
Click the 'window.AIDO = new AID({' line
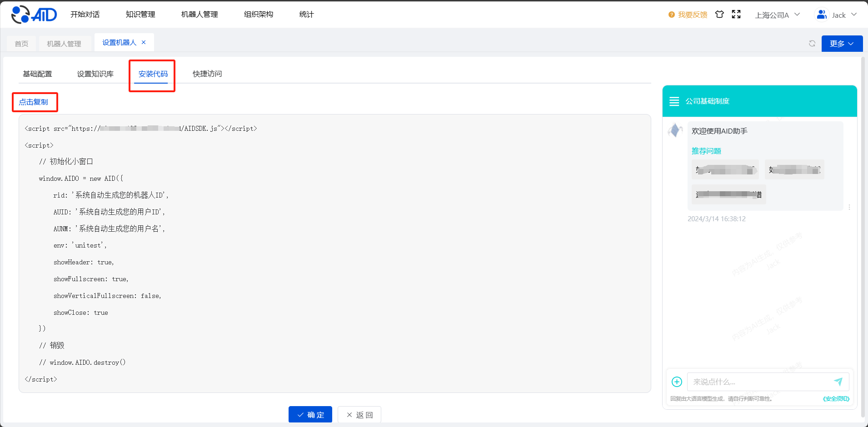tap(81, 179)
